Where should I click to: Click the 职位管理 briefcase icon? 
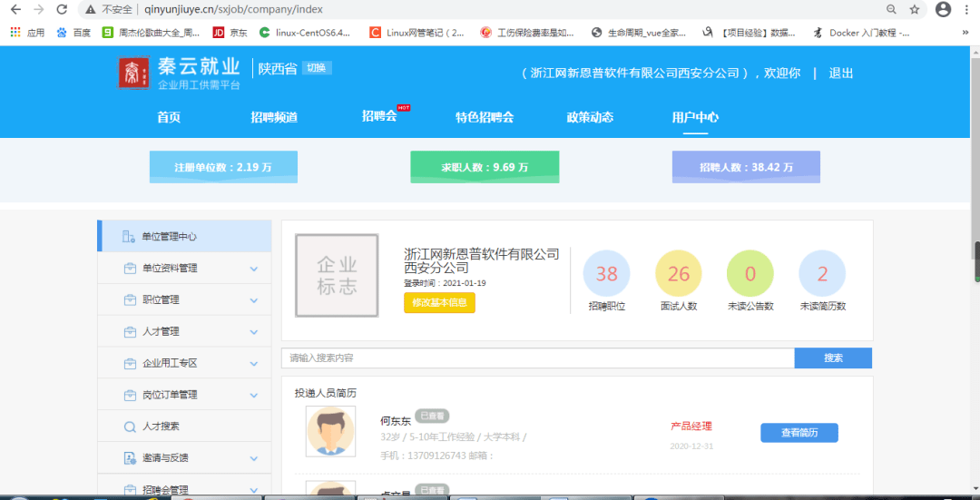pyautogui.click(x=130, y=300)
